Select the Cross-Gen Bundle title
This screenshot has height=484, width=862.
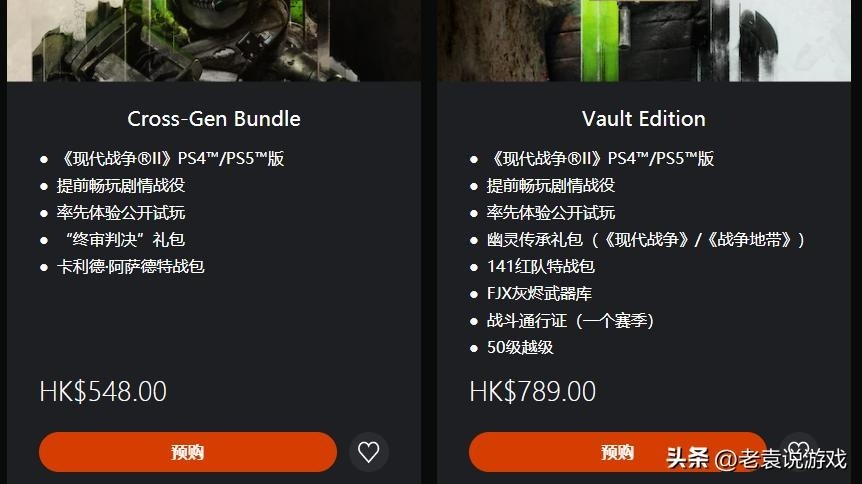click(214, 119)
